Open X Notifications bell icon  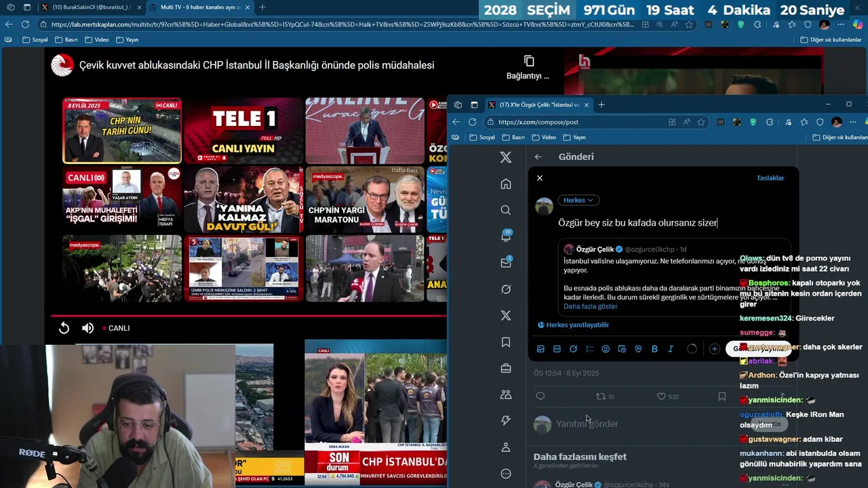(x=506, y=237)
